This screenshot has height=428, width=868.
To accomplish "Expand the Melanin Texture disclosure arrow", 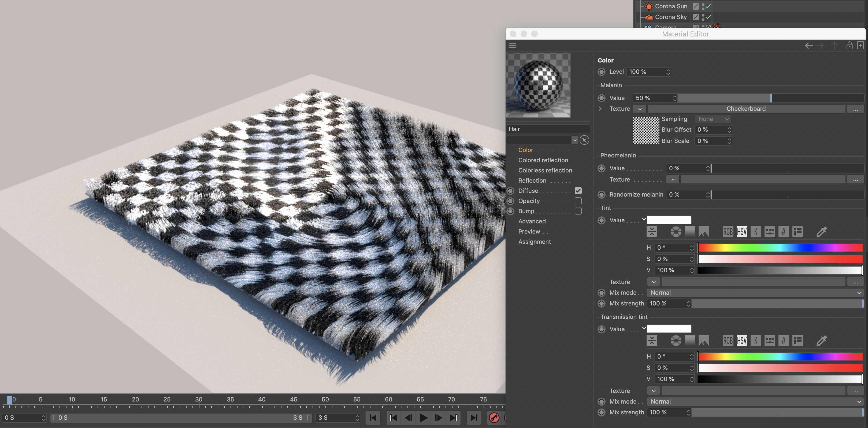I will [x=600, y=109].
